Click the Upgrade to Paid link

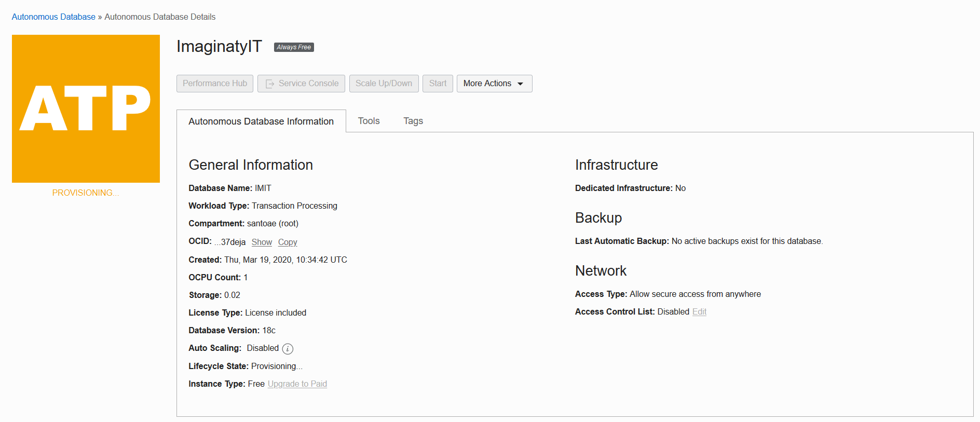coord(297,384)
